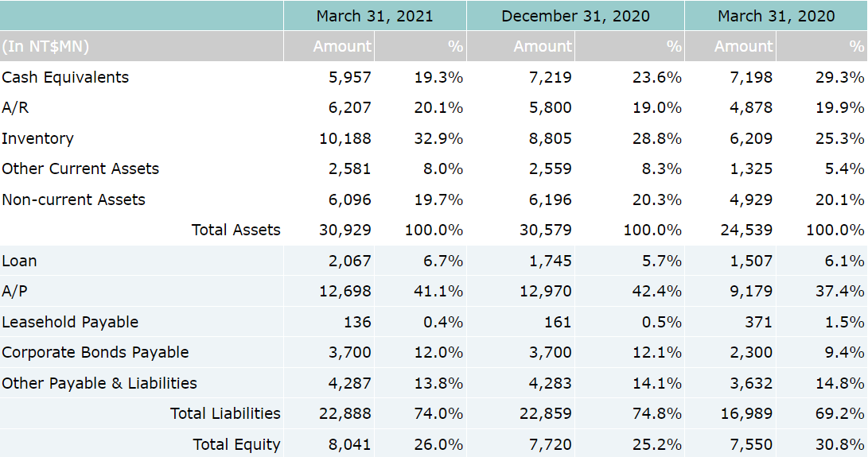Select Other Payable & Liabilities label
The width and height of the screenshot is (868, 457).
[x=99, y=383]
